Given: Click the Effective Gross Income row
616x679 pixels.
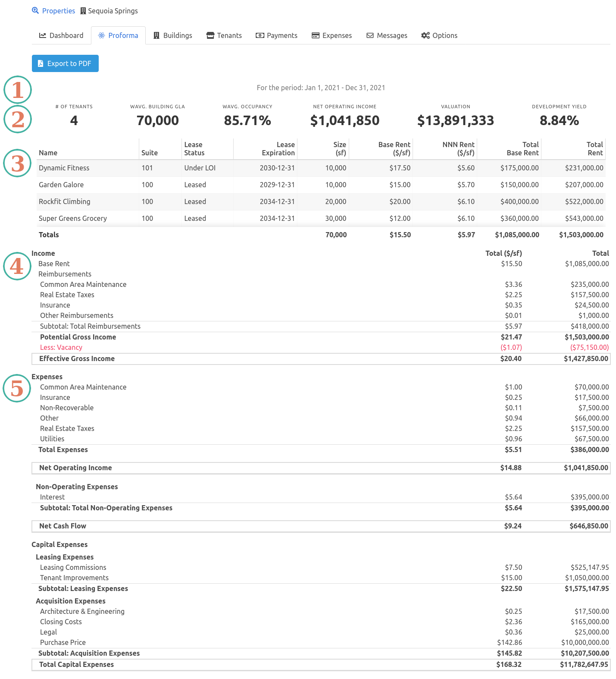Looking at the screenshot, I should pos(321,358).
